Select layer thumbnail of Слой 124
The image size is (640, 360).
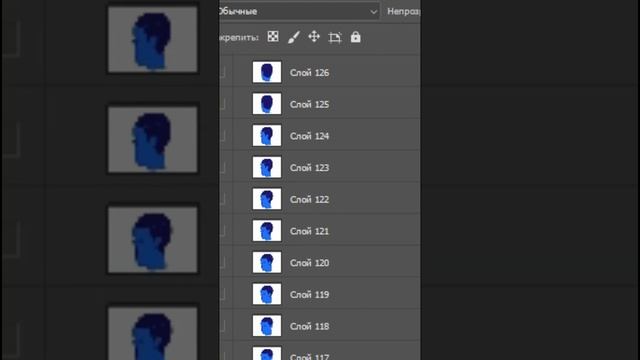point(267,136)
